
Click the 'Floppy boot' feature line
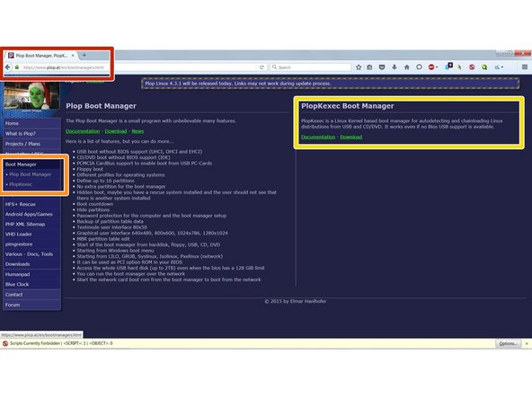pos(90,169)
